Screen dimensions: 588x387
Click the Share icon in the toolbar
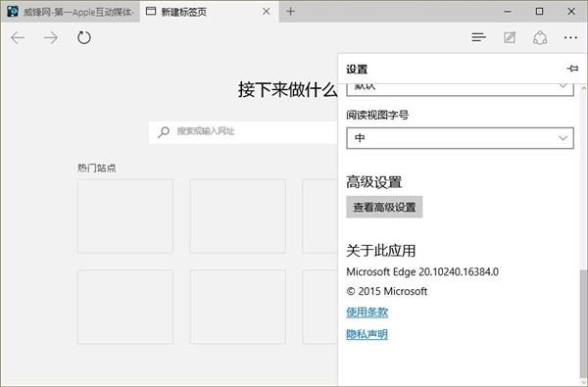(x=540, y=38)
